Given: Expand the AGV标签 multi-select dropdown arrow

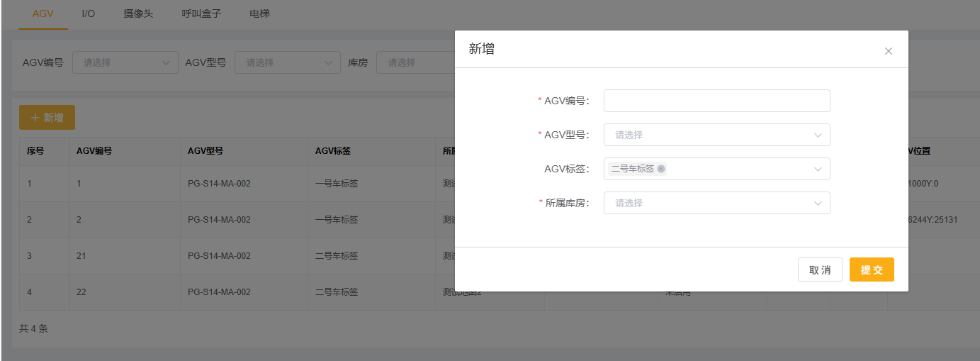Looking at the screenshot, I should (x=818, y=169).
